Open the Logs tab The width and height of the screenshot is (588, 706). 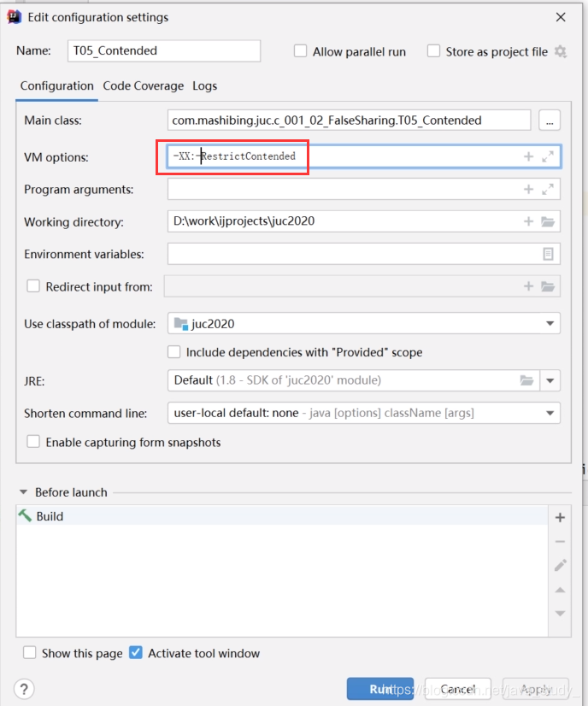(x=205, y=85)
